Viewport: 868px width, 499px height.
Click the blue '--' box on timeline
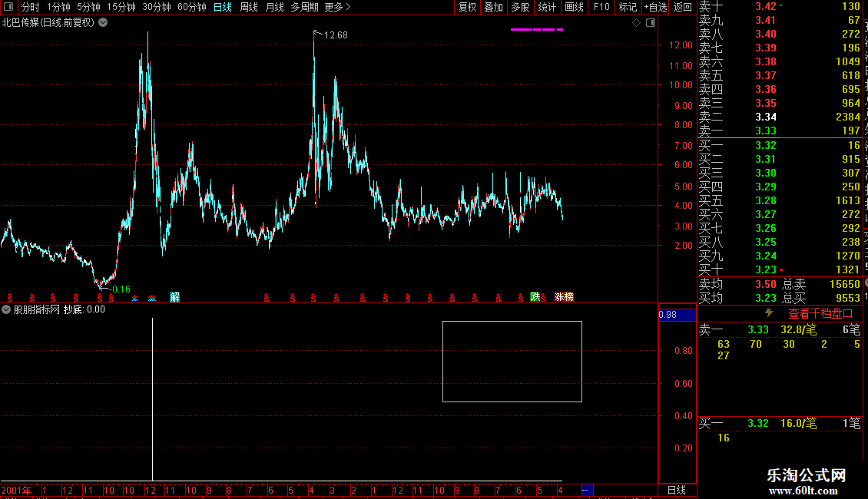pos(588,490)
